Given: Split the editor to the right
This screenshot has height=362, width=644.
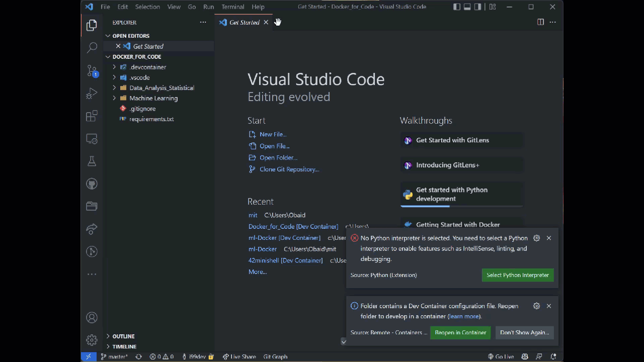Looking at the screenshot, I should click(540, 22).
